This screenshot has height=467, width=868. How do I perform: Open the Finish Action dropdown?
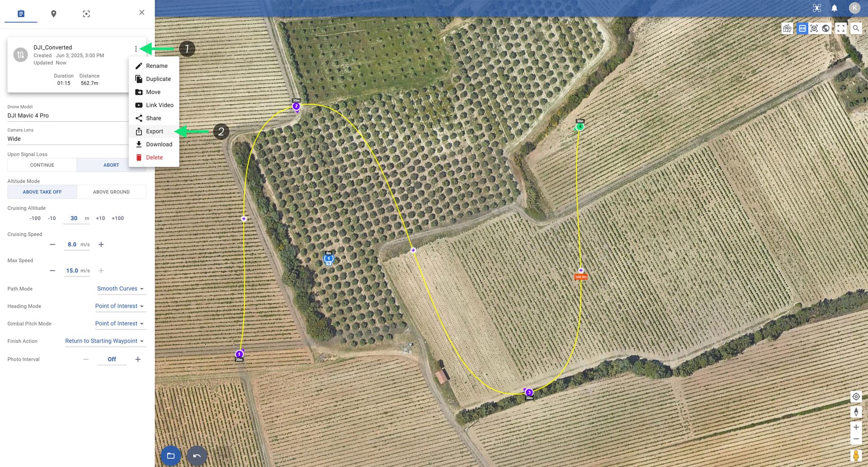coord(104,341)
